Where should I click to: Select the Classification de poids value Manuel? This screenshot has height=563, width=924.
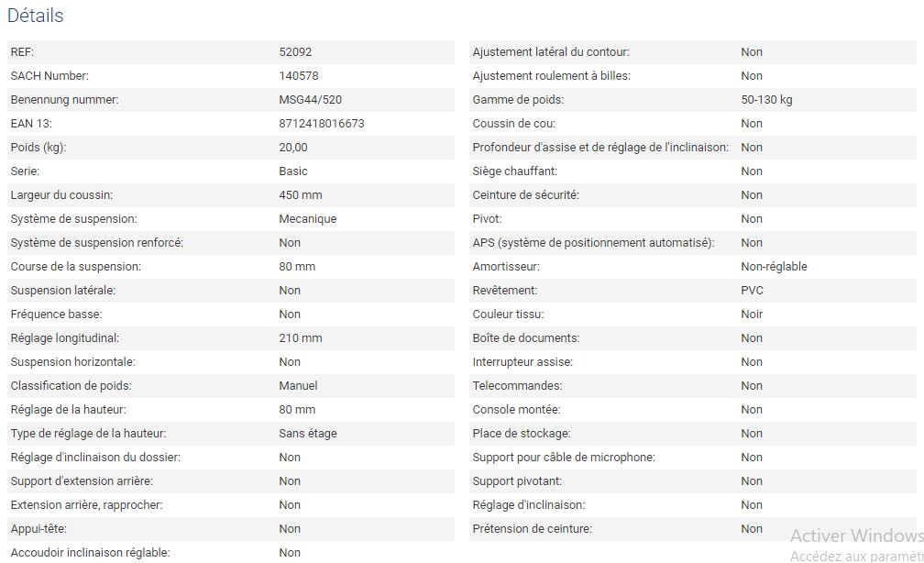pyautogui.click(x=298, y=386)
